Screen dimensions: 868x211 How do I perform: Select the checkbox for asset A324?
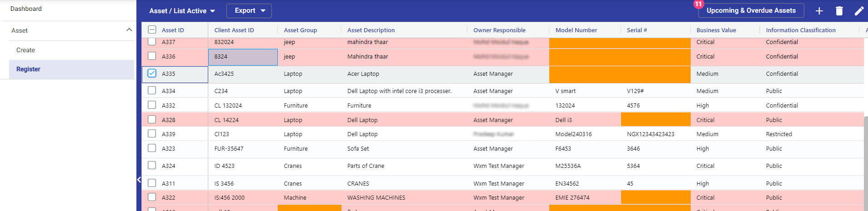pyautogui.click(x=152, y=165)
